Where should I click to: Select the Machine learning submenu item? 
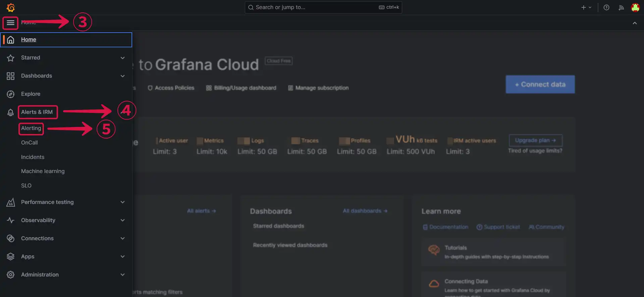(x=43, y=171)
